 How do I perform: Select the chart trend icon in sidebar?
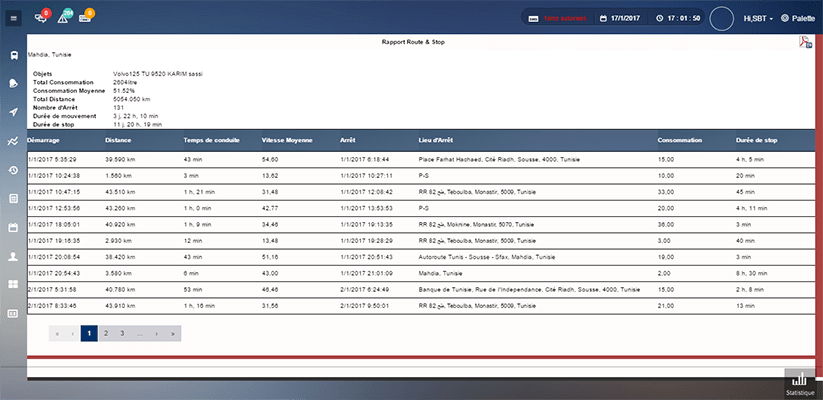13,141
